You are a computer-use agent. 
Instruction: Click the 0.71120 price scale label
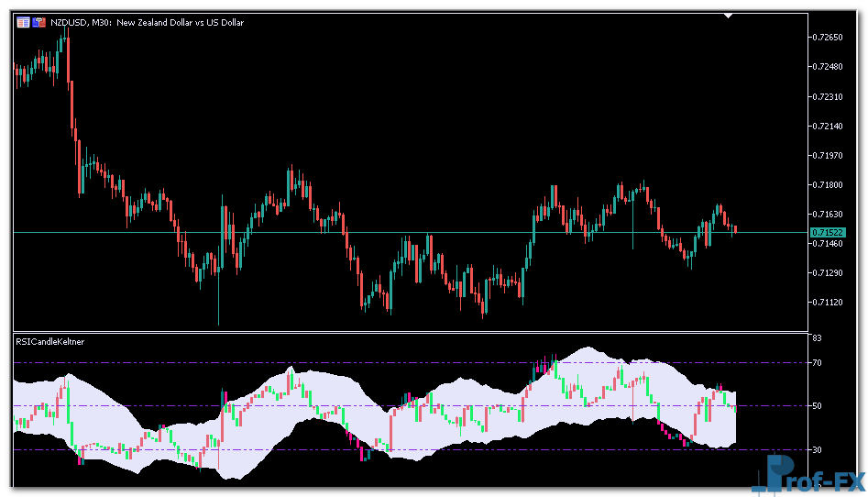(x=828, y=302)
